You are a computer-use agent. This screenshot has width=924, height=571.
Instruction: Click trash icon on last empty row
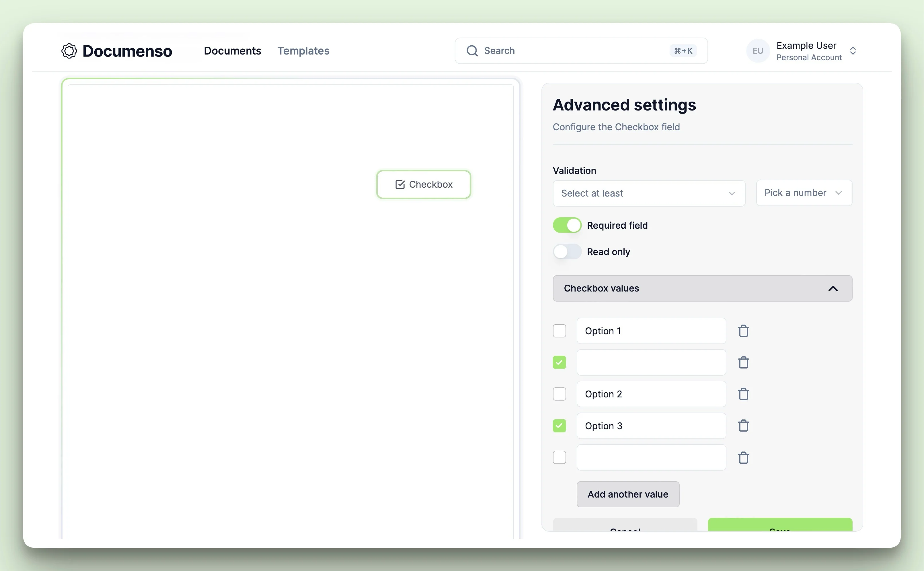[743, 457]
